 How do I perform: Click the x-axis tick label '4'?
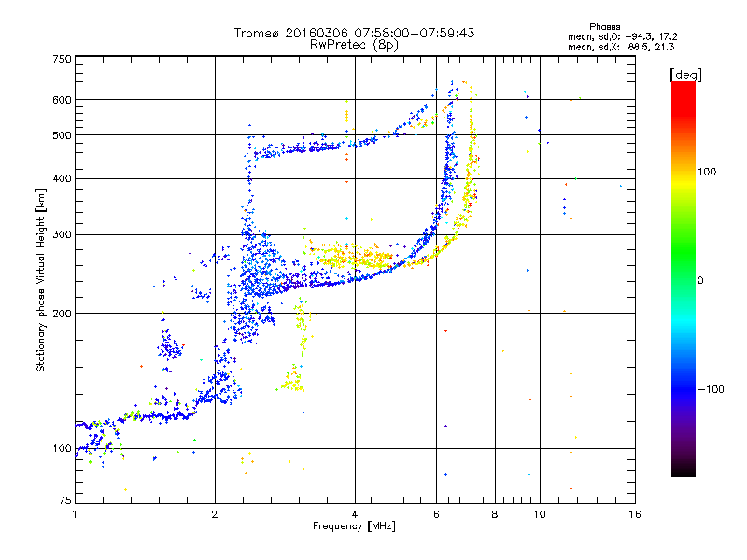355,514
